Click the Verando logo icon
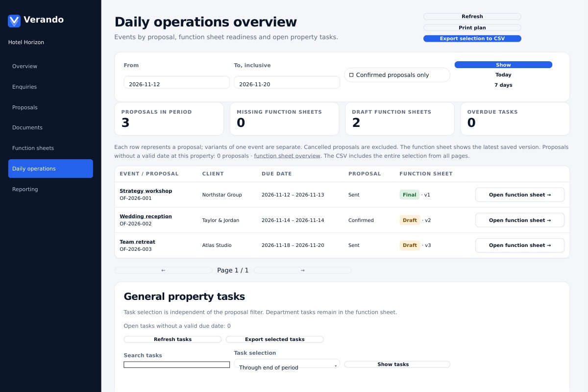The height and width of the screenshot is (392, 588). click(x=14, y=21)
